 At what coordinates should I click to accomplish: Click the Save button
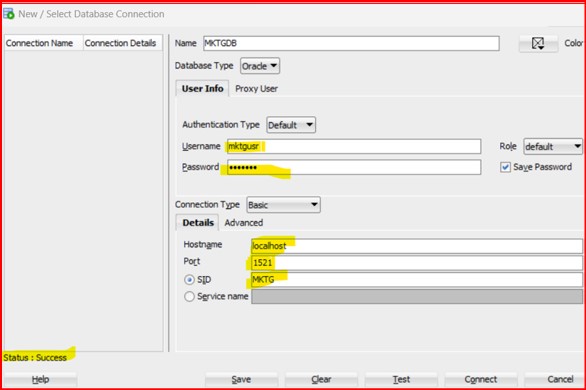241,379
